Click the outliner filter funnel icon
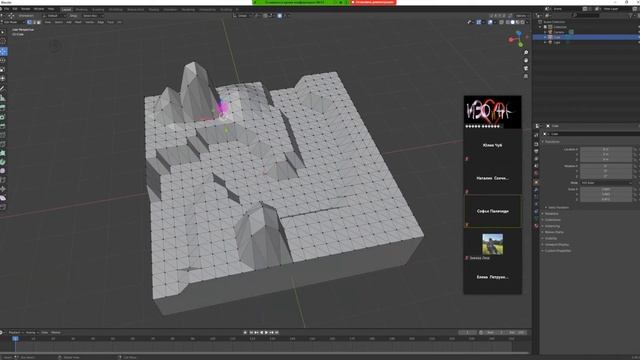 pyautogui.click(x=631, y=16)
